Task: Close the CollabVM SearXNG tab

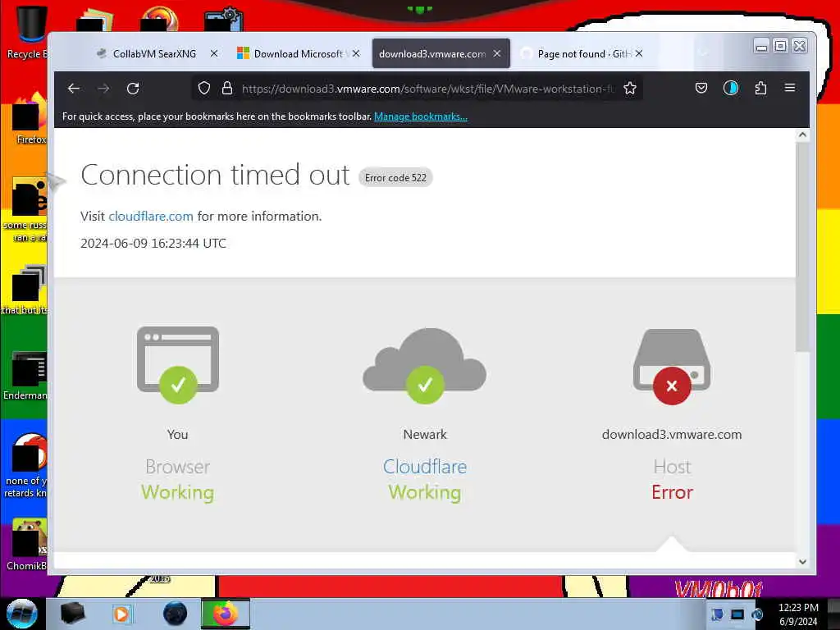Action: coord(214,53)
